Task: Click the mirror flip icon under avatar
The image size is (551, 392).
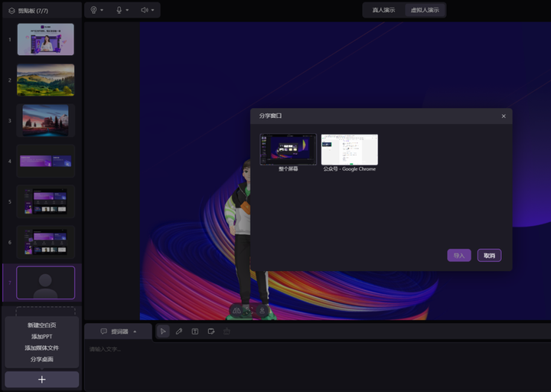Action: [236, 310]
